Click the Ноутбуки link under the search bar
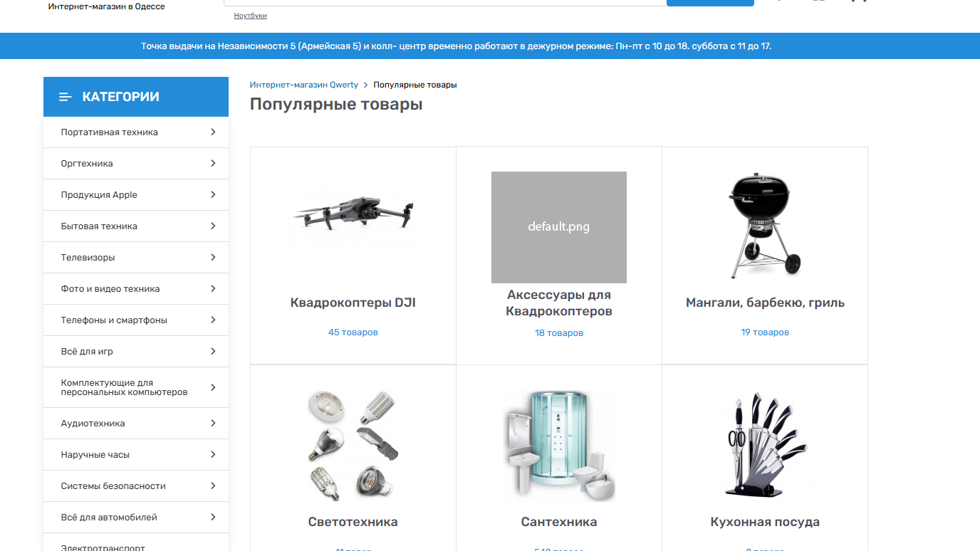This screenshot has height=551, width=980. [x=250, y=16]
